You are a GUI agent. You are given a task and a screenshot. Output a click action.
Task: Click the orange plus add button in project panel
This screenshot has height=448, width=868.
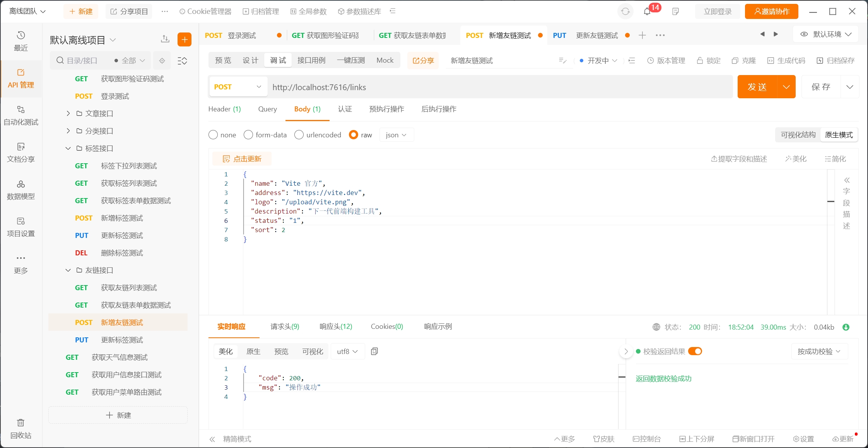(185, 39)
